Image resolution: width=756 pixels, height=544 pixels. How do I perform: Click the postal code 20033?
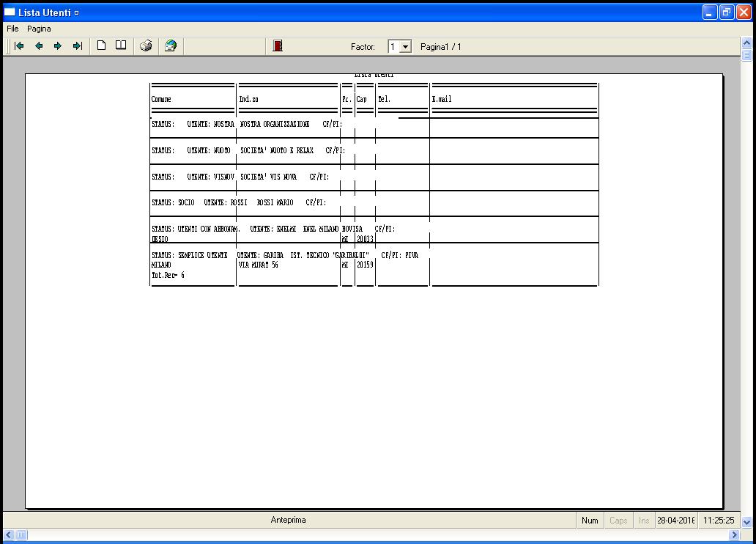pos(365,239)
